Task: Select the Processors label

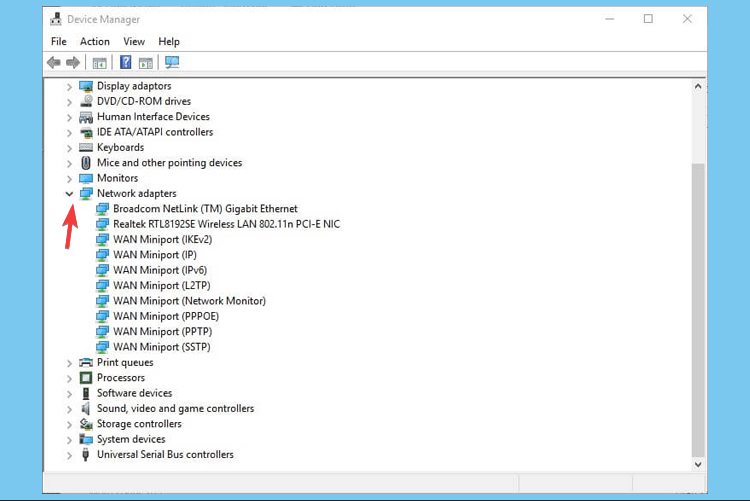Action: point(121,378)
